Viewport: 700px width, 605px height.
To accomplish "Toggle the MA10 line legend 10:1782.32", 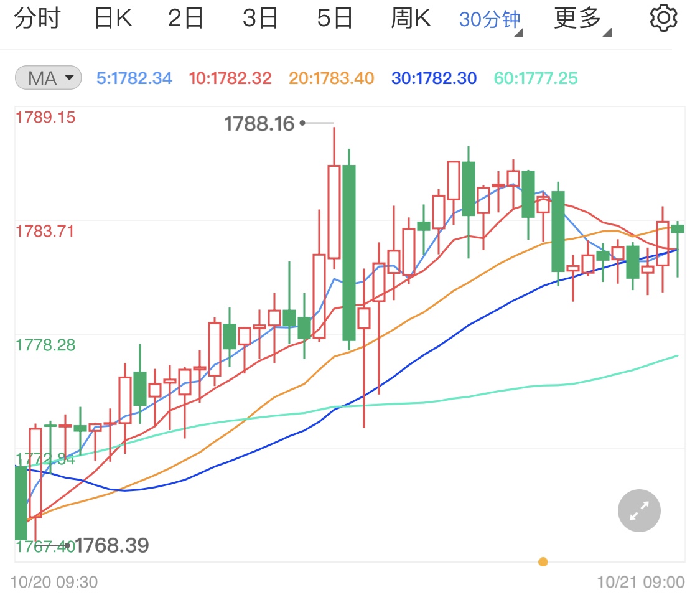I will (x=230, y=77).
